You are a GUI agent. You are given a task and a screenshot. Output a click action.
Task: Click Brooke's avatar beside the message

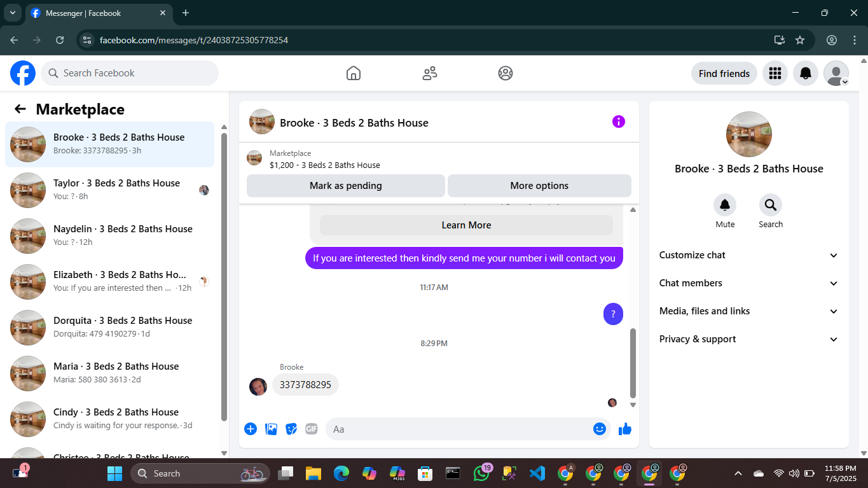click(258, 386)
